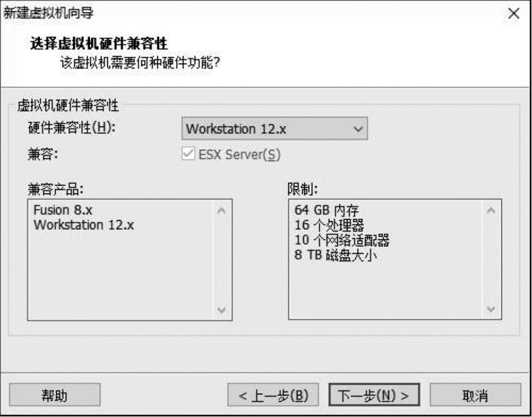Select the 8 TB 磁盘大小 limitation entry
532x417 pixels.
[336, 255]
